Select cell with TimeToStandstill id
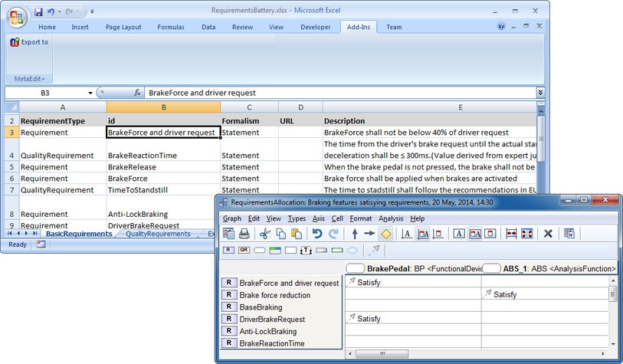 (163, 190)
